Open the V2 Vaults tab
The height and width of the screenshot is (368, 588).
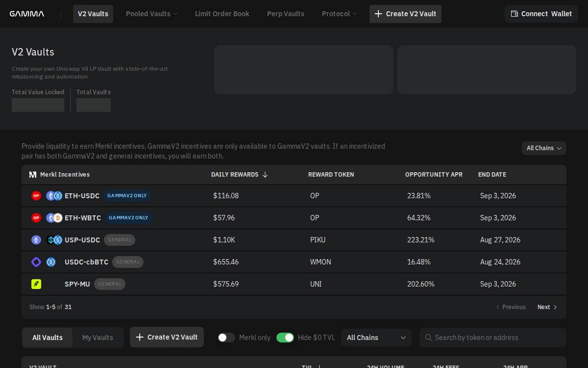pyautogui.click(x=93, y=14)
